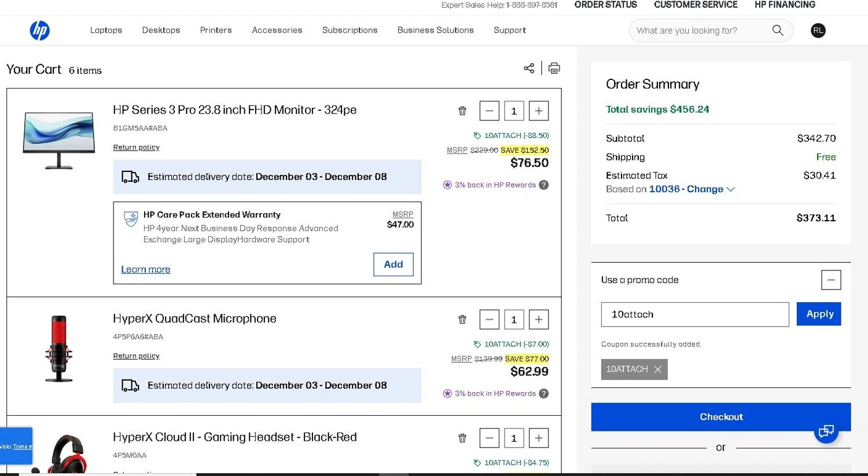Click the Total $373.11 amount
The width and height of the screenshot is (868, 476).
[x=816, y=218]
